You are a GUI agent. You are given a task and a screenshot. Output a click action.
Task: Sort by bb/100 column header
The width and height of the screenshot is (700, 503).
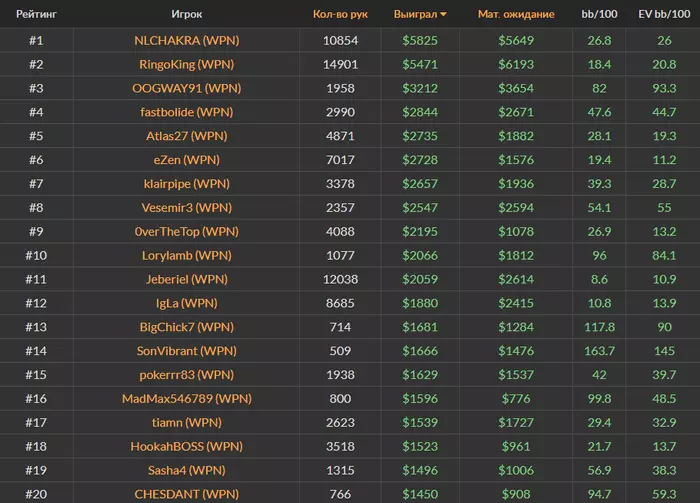click(599, 15)
